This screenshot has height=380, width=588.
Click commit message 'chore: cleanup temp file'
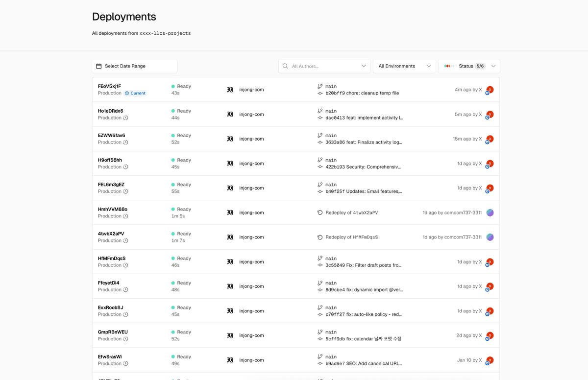(x=372, y=93)
